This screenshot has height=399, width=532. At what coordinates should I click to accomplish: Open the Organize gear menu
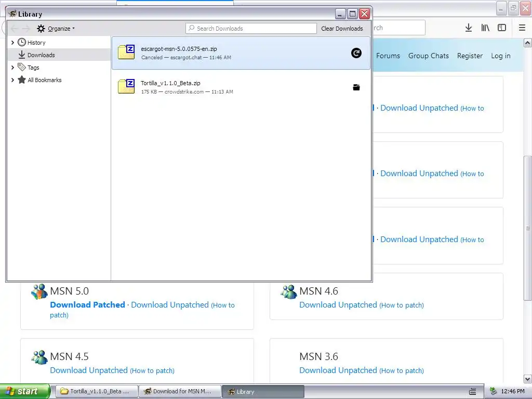click(x=56, y=29)
